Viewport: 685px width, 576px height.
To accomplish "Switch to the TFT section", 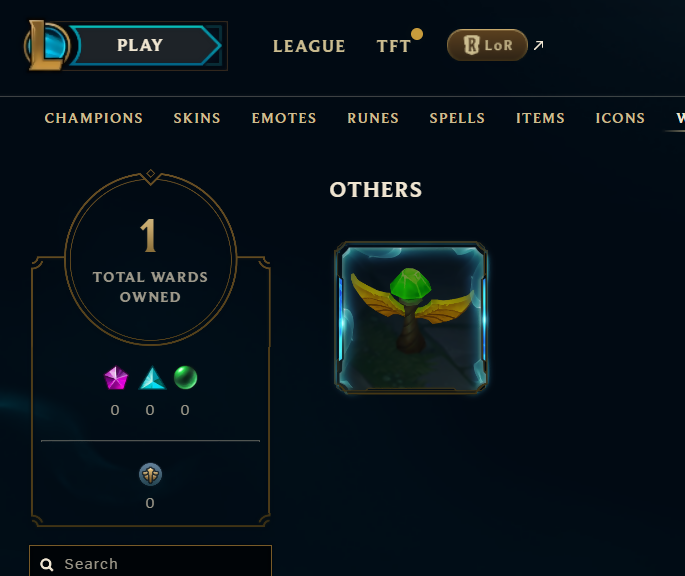I will [394, 46].
